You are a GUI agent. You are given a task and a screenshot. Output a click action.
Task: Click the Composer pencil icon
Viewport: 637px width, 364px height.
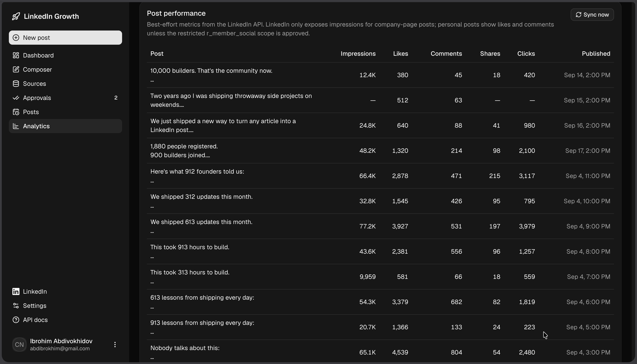point(16,69)
